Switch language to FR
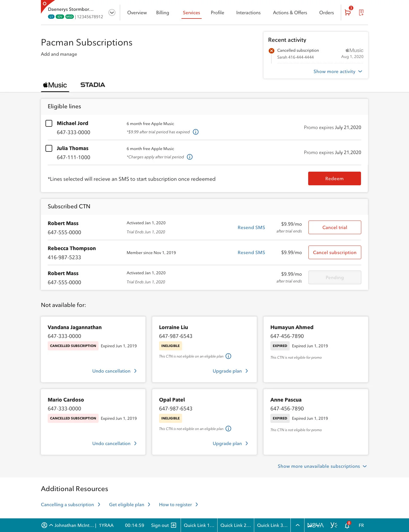The height and width of the screenshot is (532, 409). coord(361,525)
